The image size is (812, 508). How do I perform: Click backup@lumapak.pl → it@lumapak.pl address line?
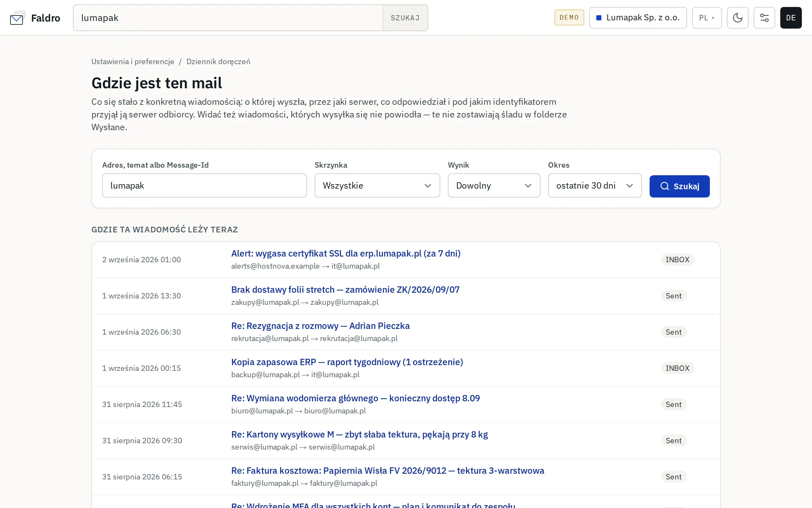295,375
